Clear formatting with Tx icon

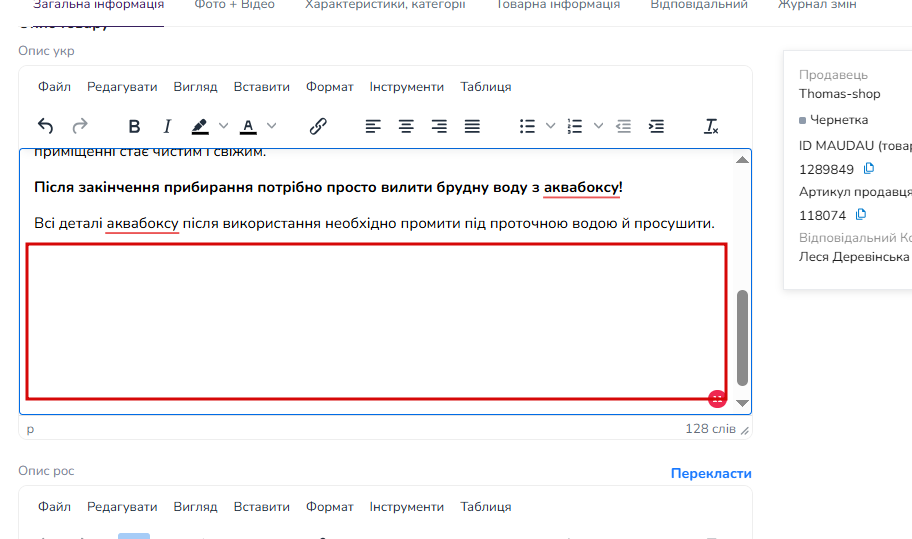[x=711, y=126]
